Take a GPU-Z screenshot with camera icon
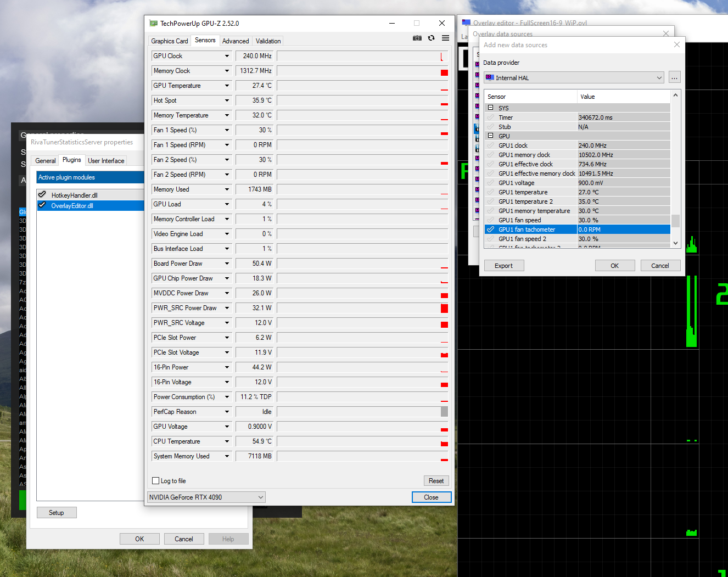Image resolution: width=728 pixels, height=577 pixels. coord(417,38)
